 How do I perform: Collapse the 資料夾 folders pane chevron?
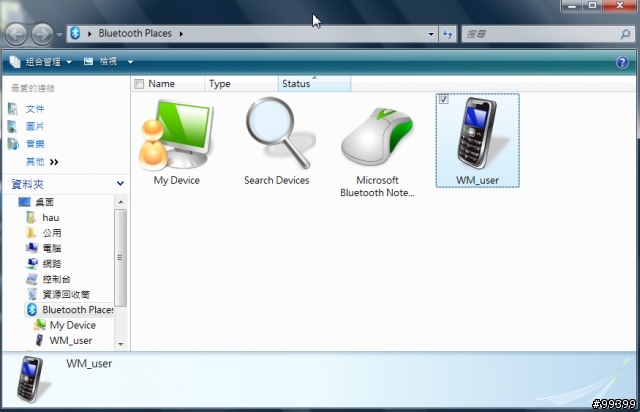tap(120, 183)
